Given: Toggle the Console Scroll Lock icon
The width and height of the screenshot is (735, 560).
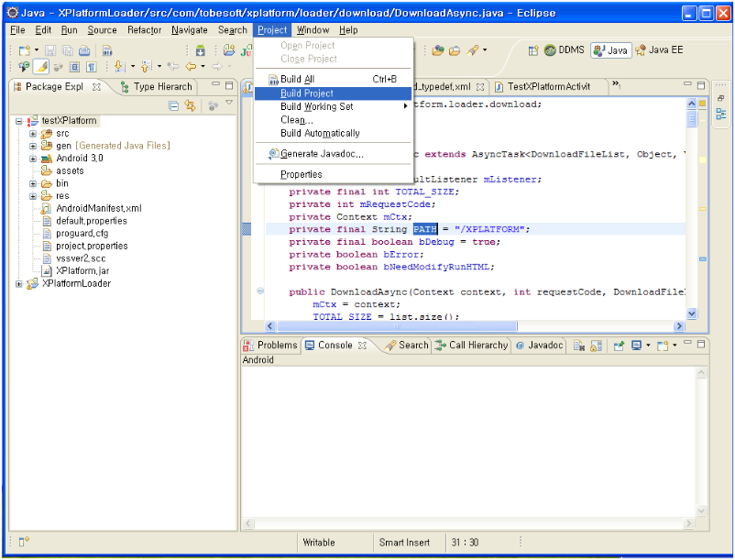Looking at the screenshot, I should click(596, 346).
